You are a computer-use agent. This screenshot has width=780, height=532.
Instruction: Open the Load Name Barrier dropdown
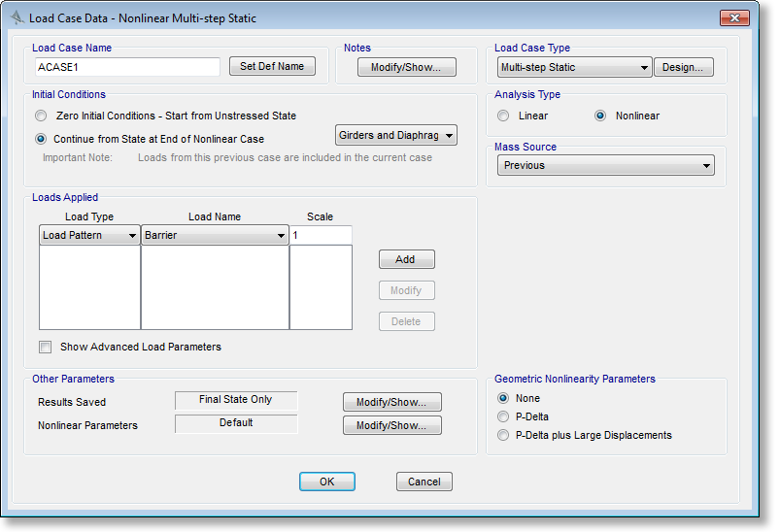point(215,235)
